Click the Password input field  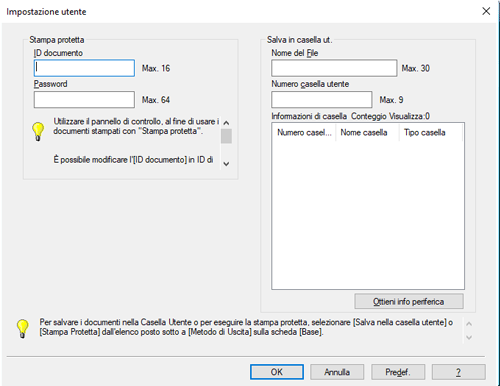[84, 100]
